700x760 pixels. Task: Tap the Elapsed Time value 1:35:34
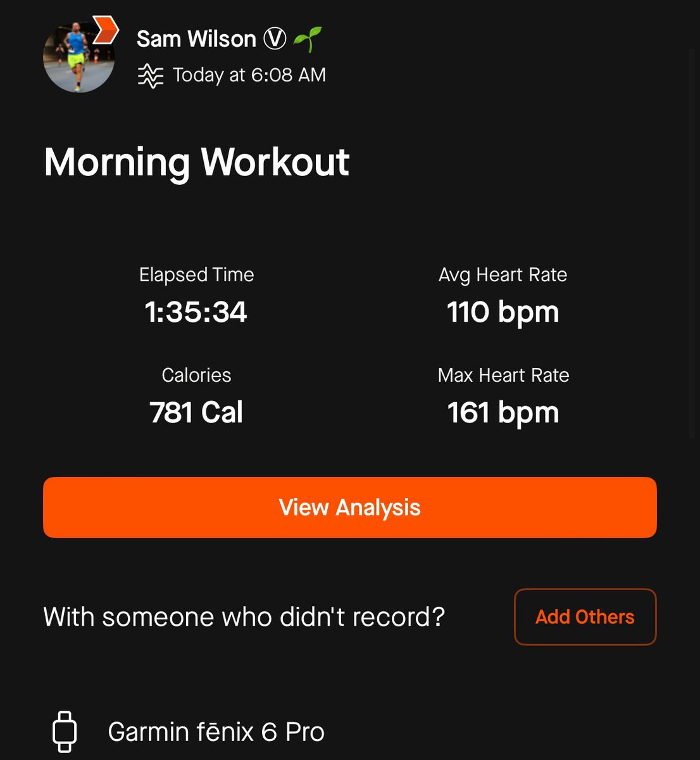(x=196, y=312)
